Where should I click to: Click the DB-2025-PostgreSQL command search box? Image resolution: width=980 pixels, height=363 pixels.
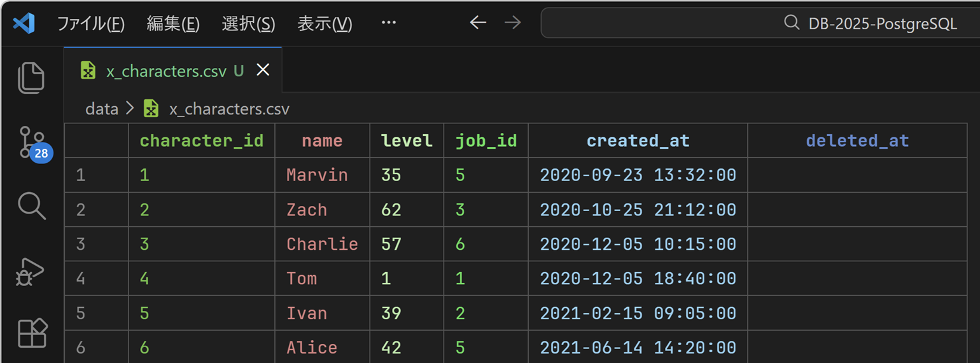(x=757, y=24)
